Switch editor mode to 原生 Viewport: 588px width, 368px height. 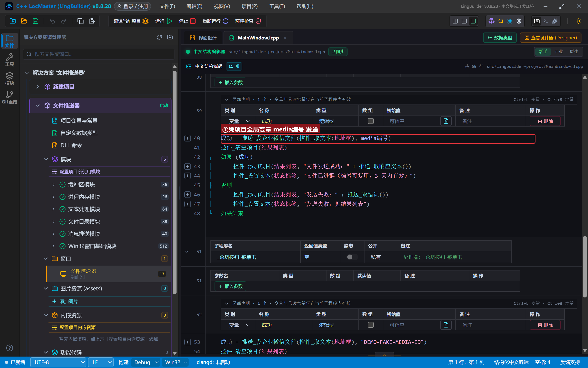point(574,52)
